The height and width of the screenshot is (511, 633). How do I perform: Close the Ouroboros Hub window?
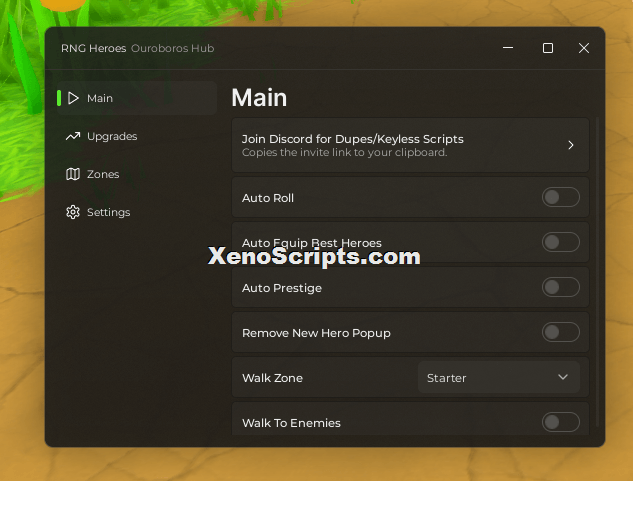[584, 48]
